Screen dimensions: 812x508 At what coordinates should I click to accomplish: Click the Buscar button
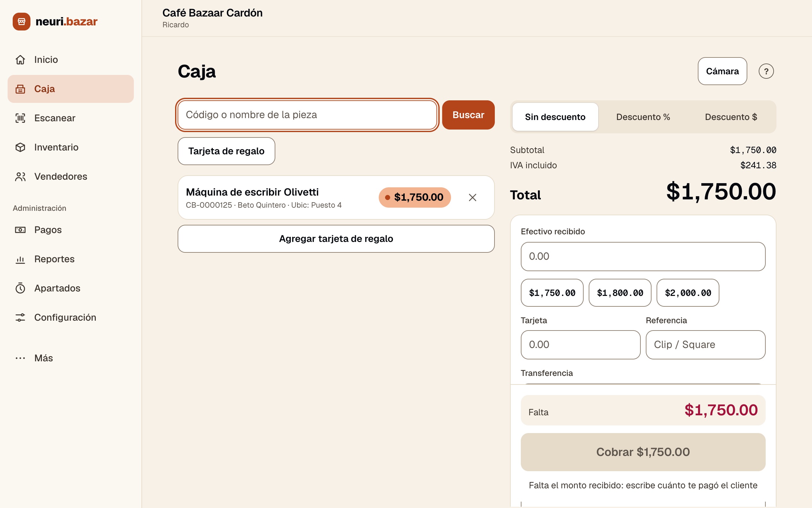pos(468,115)
